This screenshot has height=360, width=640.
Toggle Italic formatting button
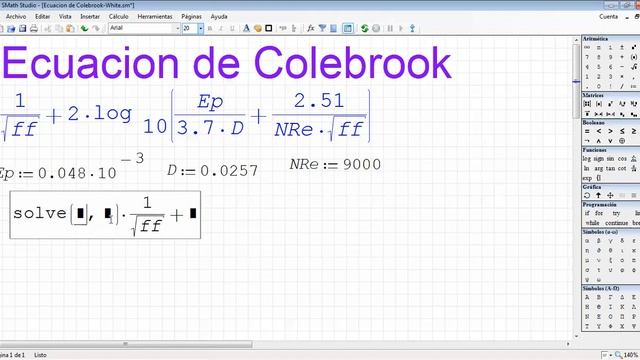(221, 29)
